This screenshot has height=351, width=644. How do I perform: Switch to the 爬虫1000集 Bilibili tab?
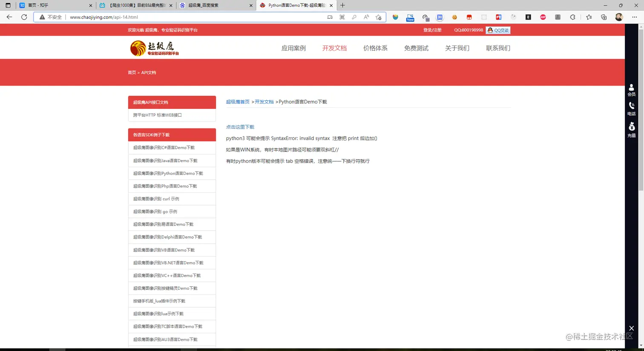136,6
